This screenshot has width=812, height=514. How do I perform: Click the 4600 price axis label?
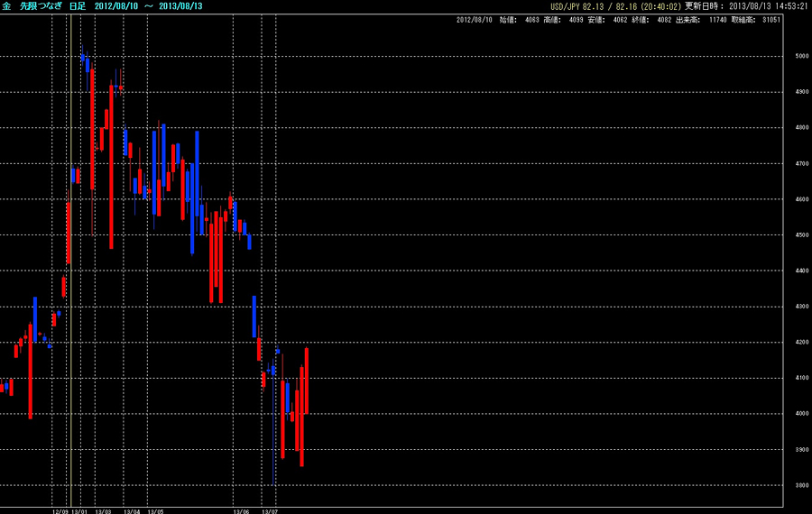[802, 199]
